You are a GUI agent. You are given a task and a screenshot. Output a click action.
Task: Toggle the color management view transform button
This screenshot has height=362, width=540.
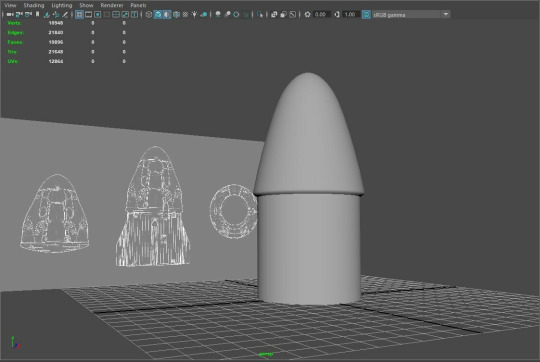(x=366, y=14)
